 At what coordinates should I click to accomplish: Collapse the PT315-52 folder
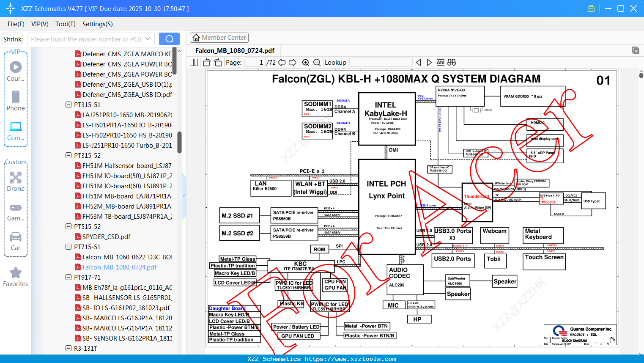pyautogui.click(x=69, y=155)
